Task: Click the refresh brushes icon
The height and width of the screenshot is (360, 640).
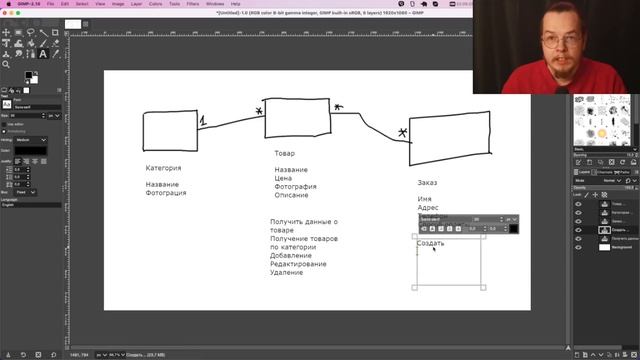Action: (x=622, y=162)
